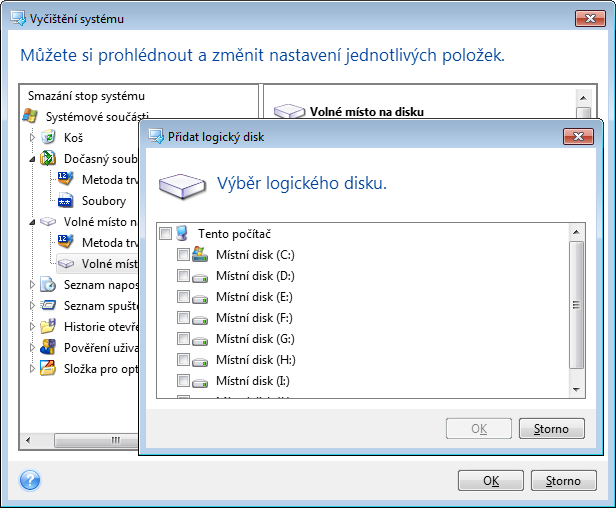Click the large disk icon next to Výběr logického disku
This screenshot has width=616, height=508.
(x=182, y=186)
